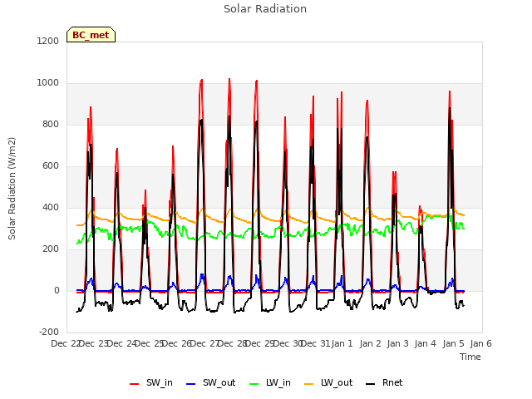Toggle SW_in series in legend
The width and height of the screenshot is (532, 399).
click(x=151, y=382)
